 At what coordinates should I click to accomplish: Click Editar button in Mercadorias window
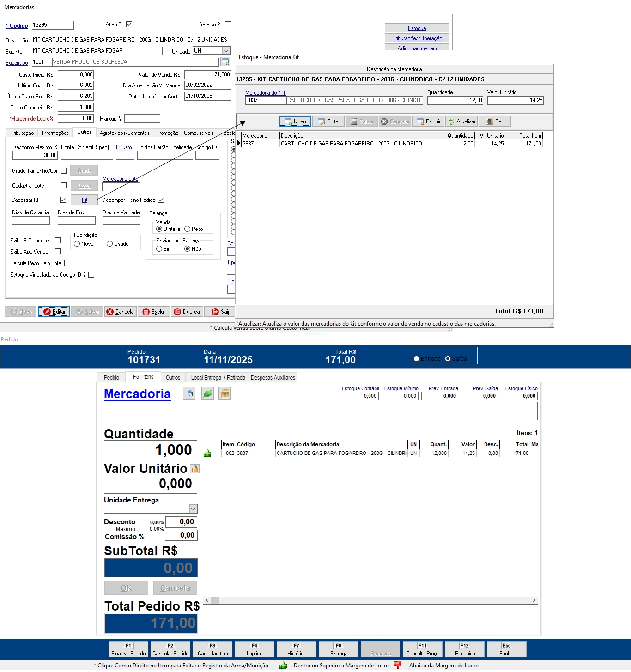[54, 312]
